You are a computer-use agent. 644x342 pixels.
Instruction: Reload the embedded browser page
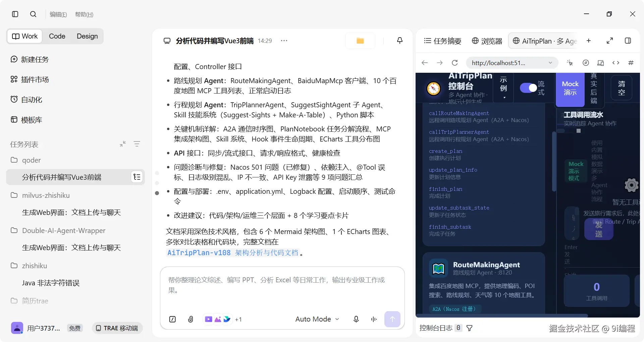tap(455, 63)
